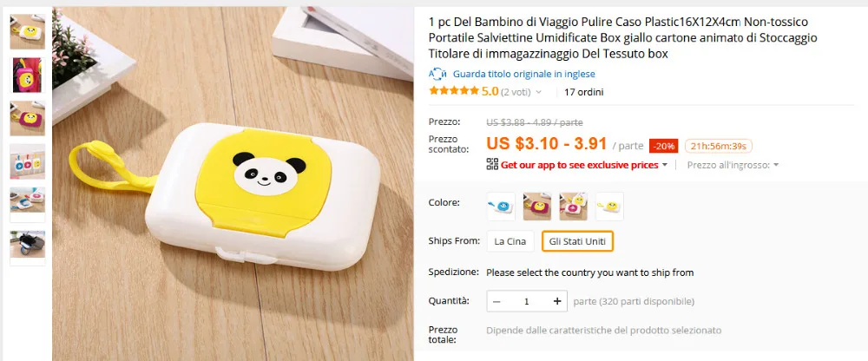View first yellow panda box thumbnail

(28, 31)
